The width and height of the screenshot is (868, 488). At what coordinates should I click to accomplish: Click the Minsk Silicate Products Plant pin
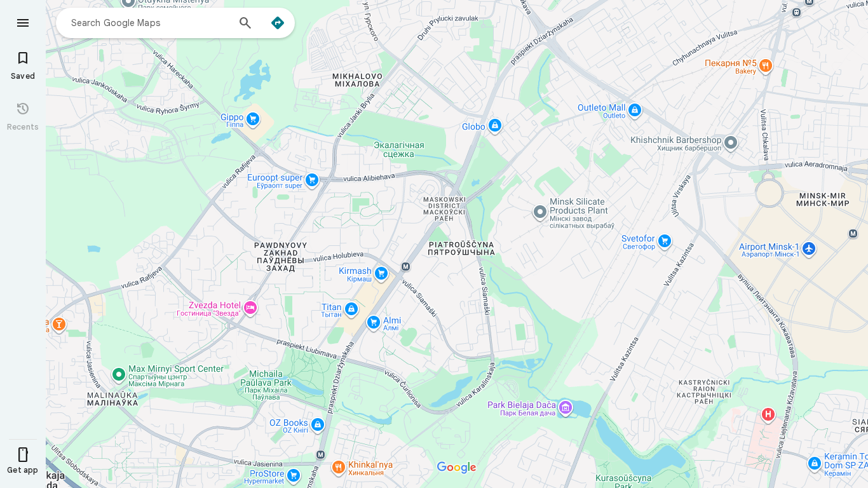pyautogui.click(x=540, y=212)
